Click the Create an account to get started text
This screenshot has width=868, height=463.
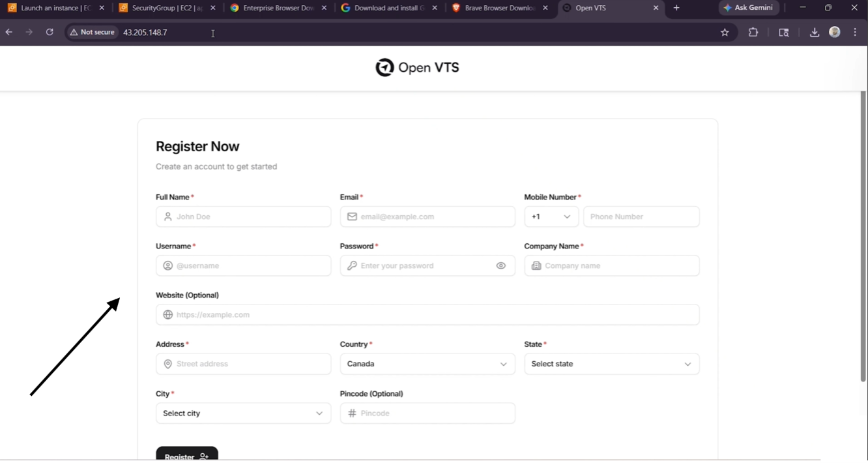pos(216,166)
